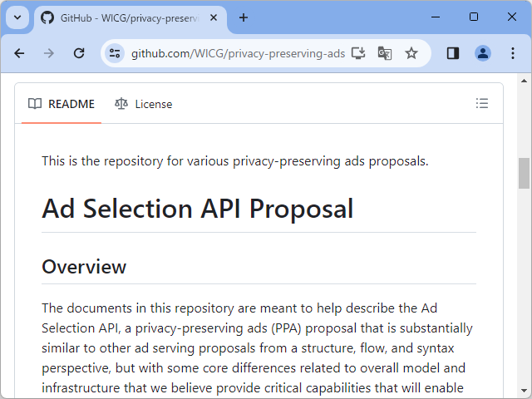The height and width of the screenshot is (399, 532).
Task: Toggle the browser side panel
Action: pos(453,53)
